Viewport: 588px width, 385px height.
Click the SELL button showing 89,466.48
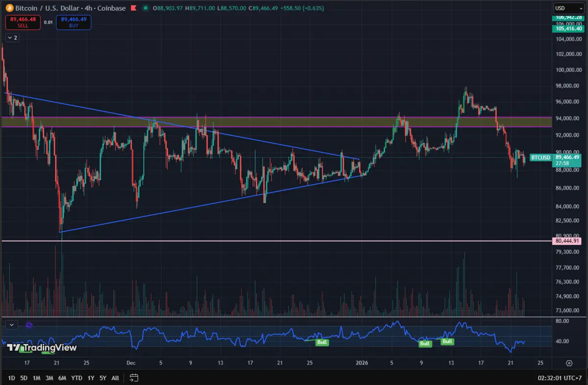23,22
